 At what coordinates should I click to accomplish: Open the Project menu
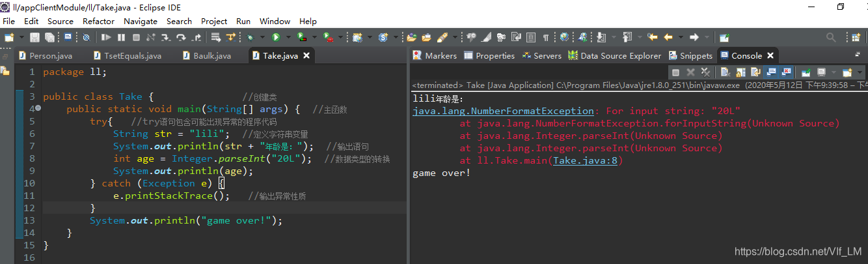(214, 22)
